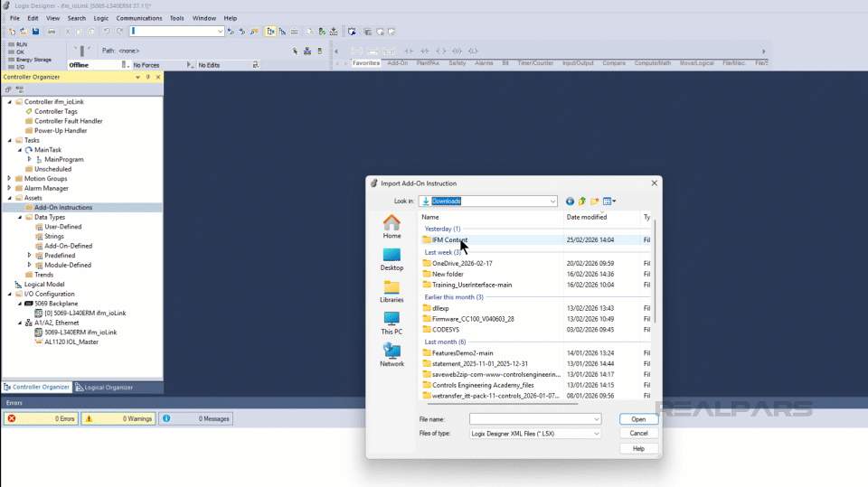The image size is (868, 487).
Task: Toggle the Logical Organizer toolbar icon
Action: coord(282,32)
